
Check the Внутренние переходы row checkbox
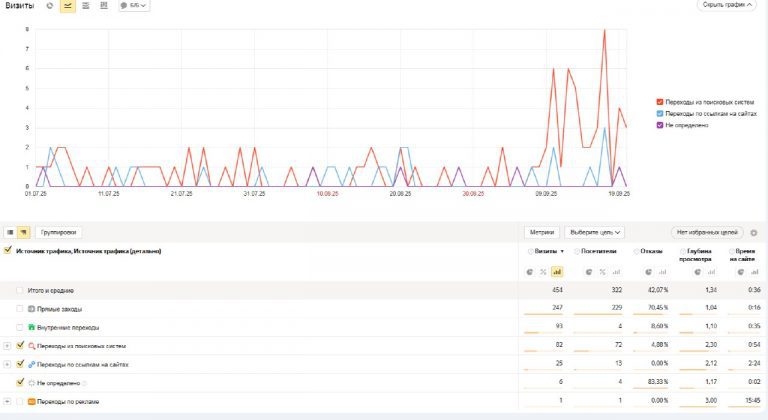click(x=20, y=327)
